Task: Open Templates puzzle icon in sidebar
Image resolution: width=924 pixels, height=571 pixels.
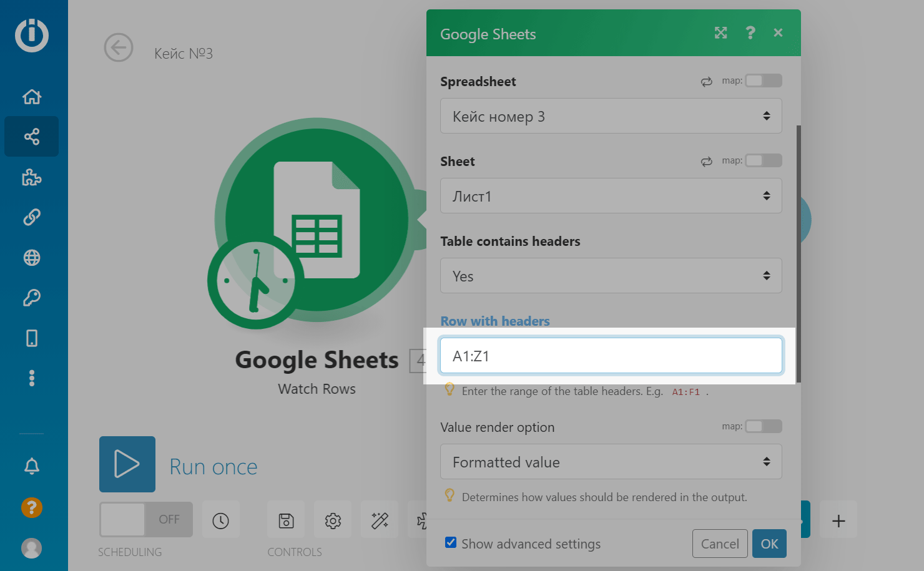Action: point(32,177)
